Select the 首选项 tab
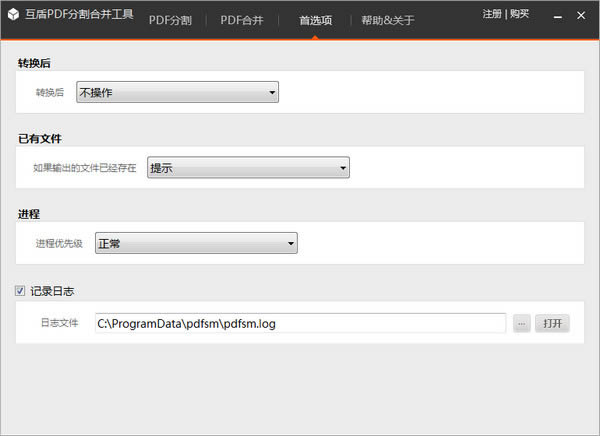600x436 pixels. pos(315,20)
